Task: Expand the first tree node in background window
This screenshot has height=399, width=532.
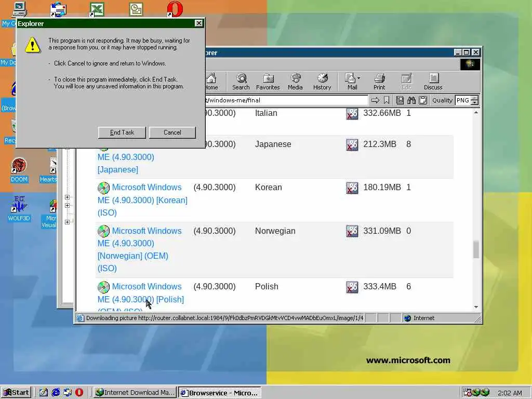Action: [x=67, y=197]
